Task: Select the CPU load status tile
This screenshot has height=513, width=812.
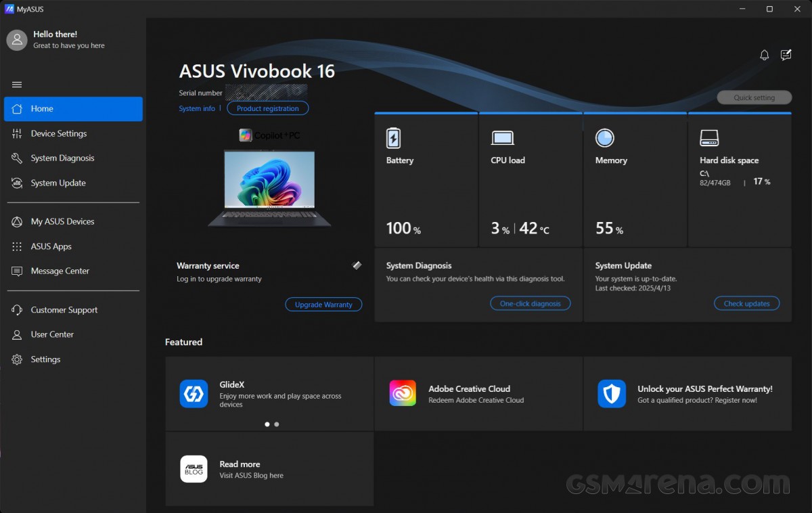Action: point(530,179)
